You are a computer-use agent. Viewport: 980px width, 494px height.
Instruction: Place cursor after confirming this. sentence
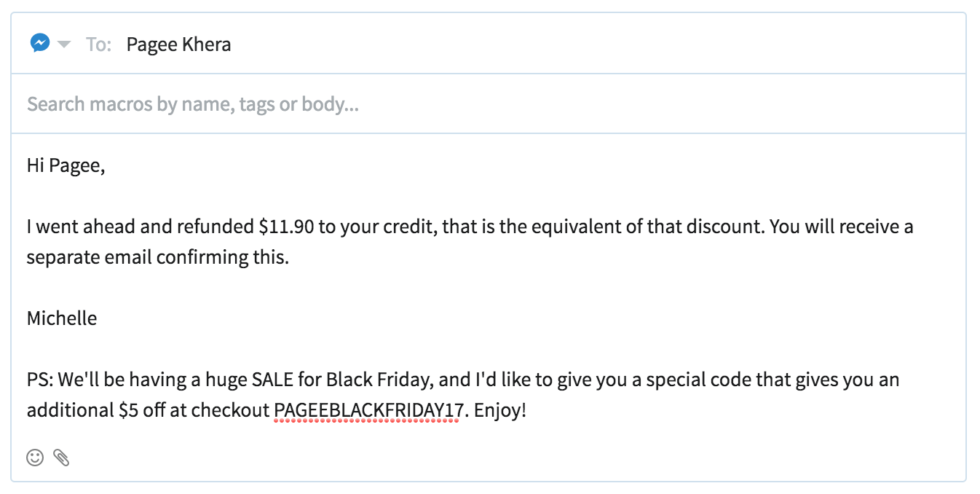click(x=290, y=257)
